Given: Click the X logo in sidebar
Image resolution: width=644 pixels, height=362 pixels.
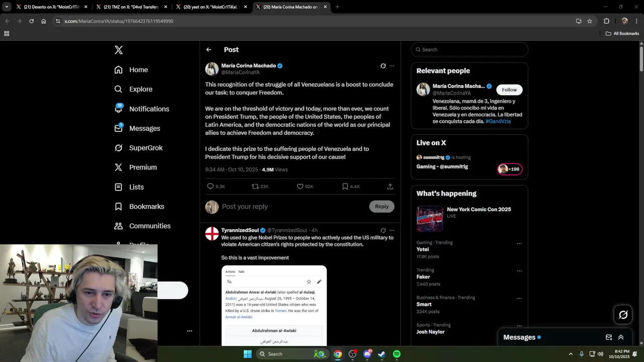Looking at the screenshot, I should 118,50.
